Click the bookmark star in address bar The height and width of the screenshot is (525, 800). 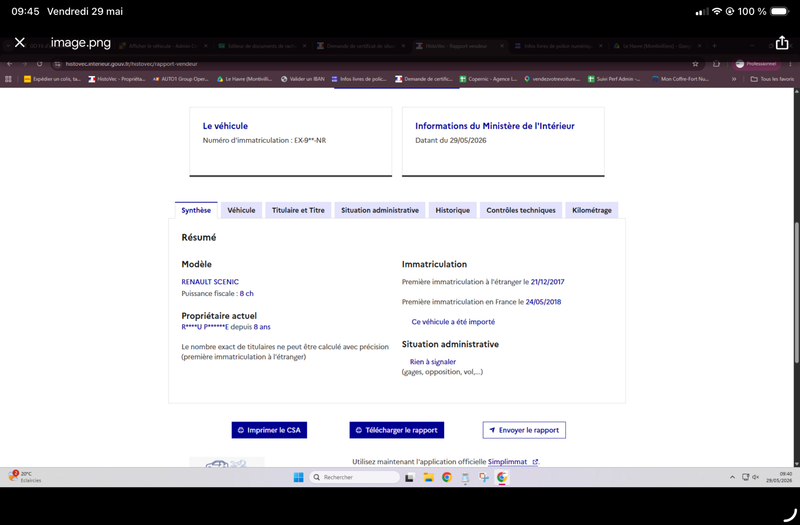[x=695, y=64]
